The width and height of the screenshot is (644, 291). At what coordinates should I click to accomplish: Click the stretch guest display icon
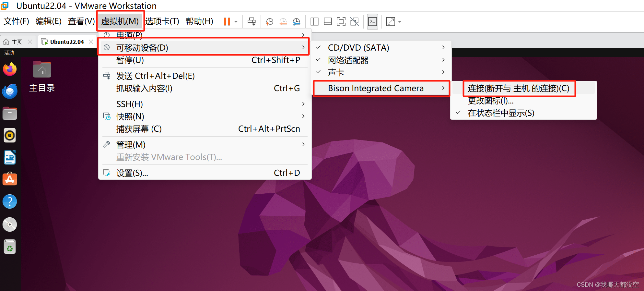[391, 22]
